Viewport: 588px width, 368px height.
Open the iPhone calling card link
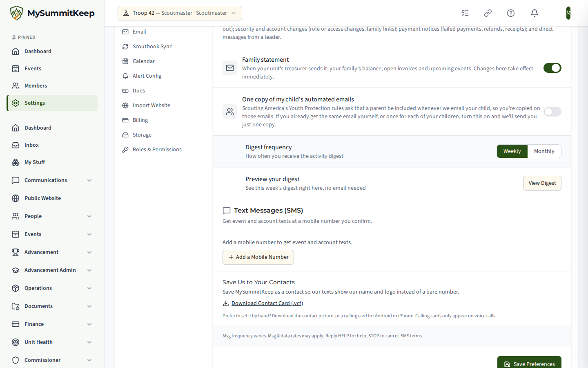pyautogui.click(x=405, y=316)
